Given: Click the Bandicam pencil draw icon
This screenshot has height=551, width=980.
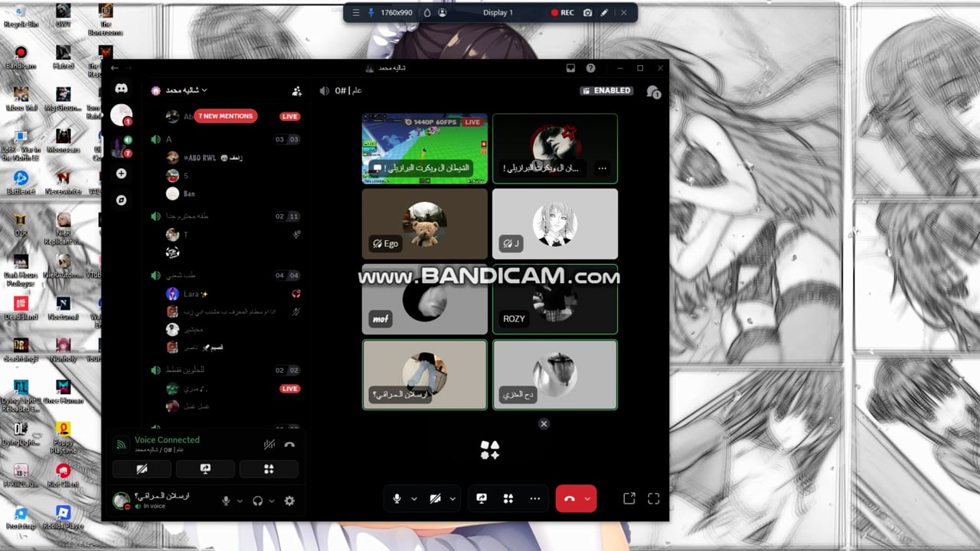Looking at the screenshot, I should tap(604, 12).
